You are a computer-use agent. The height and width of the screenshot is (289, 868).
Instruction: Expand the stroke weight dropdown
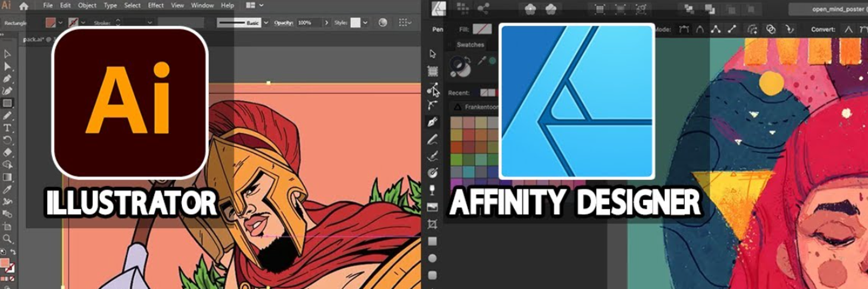150,23
